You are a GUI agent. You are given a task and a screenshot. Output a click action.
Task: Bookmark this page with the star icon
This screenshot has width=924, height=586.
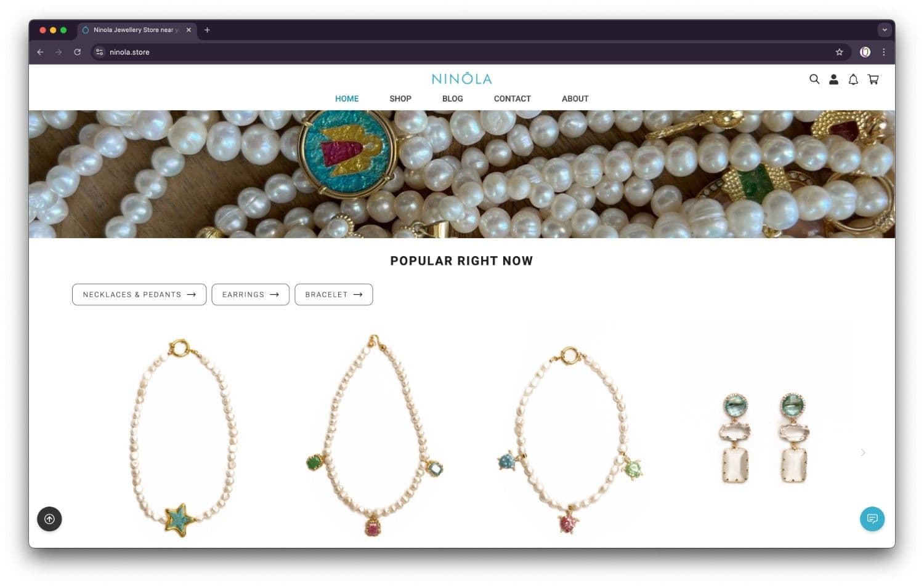[x=839, y=52]
